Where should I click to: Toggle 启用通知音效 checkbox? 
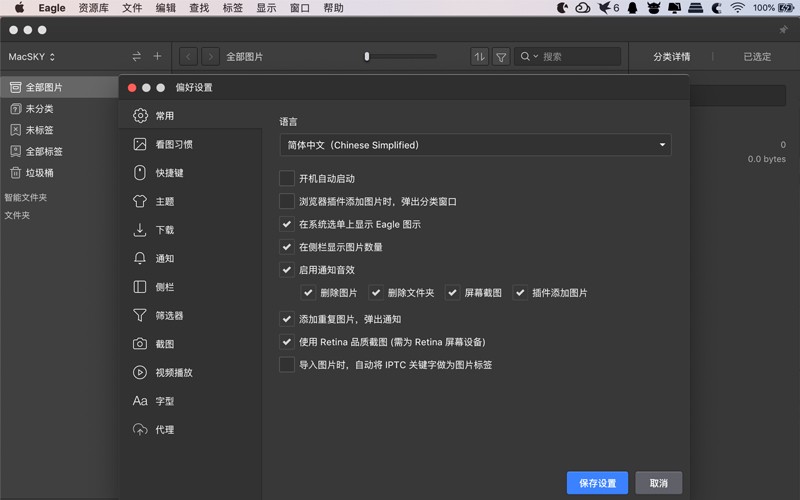tap(287, 269)
